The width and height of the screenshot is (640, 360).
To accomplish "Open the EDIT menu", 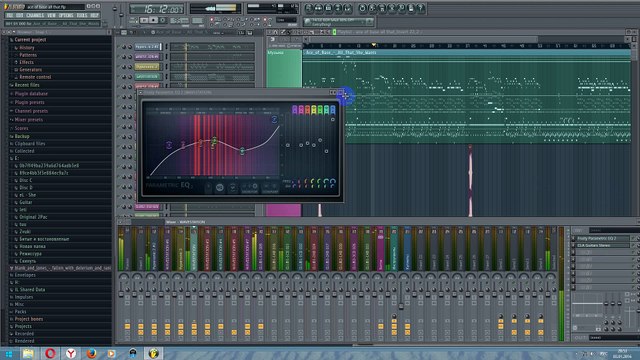I will pos(20,16).
